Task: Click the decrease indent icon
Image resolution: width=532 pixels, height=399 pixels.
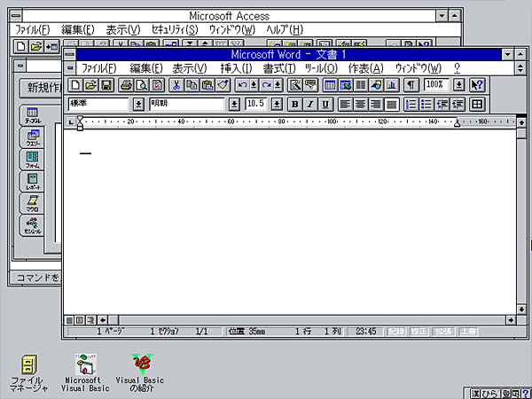Action: [442, 105]
